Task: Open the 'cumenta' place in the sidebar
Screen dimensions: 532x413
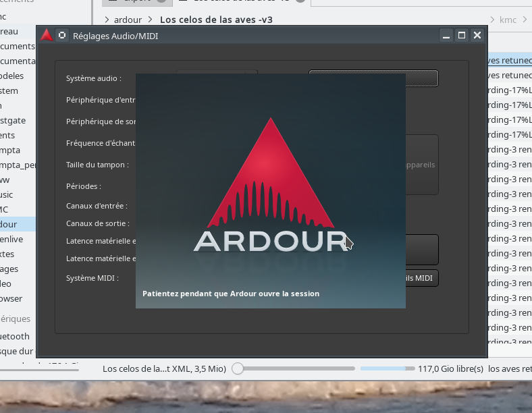Action: pyautogui.click(x=18, y=61)
